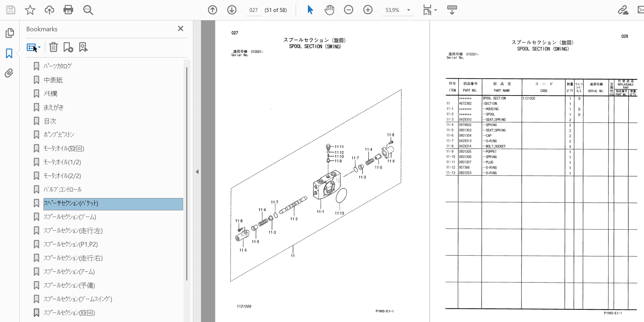
Task: Open bookmarks options menu
Action: [x=34, y=47]
